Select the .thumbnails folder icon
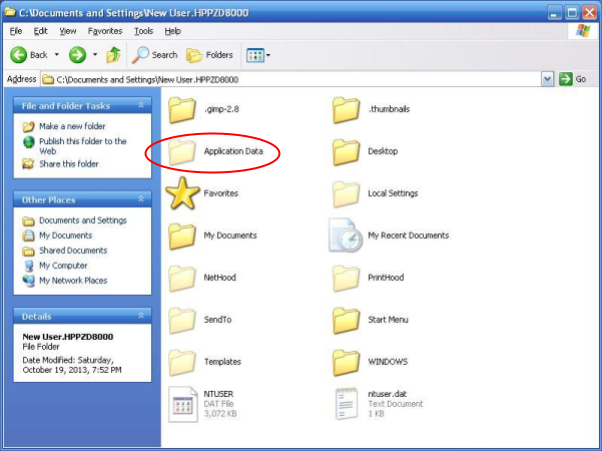602x451 pixels. (x=346, y=110)
